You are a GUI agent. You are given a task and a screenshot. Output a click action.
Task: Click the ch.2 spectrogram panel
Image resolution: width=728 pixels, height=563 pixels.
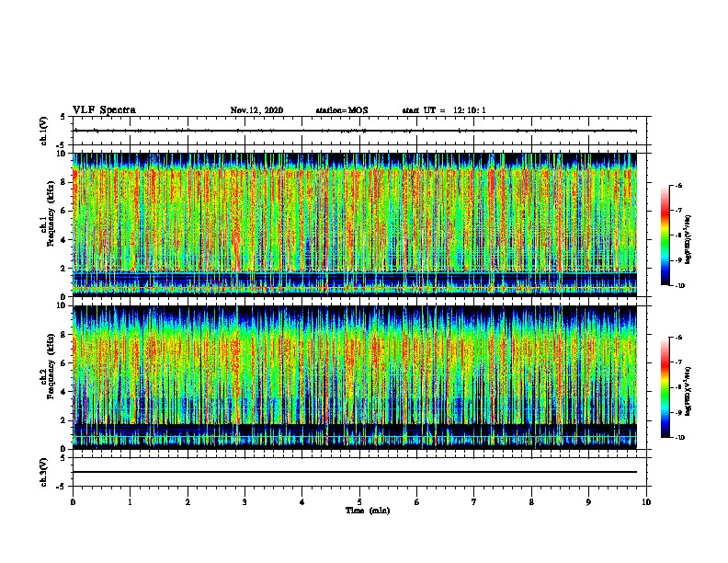pyautogui.click(x=355, y=377)
